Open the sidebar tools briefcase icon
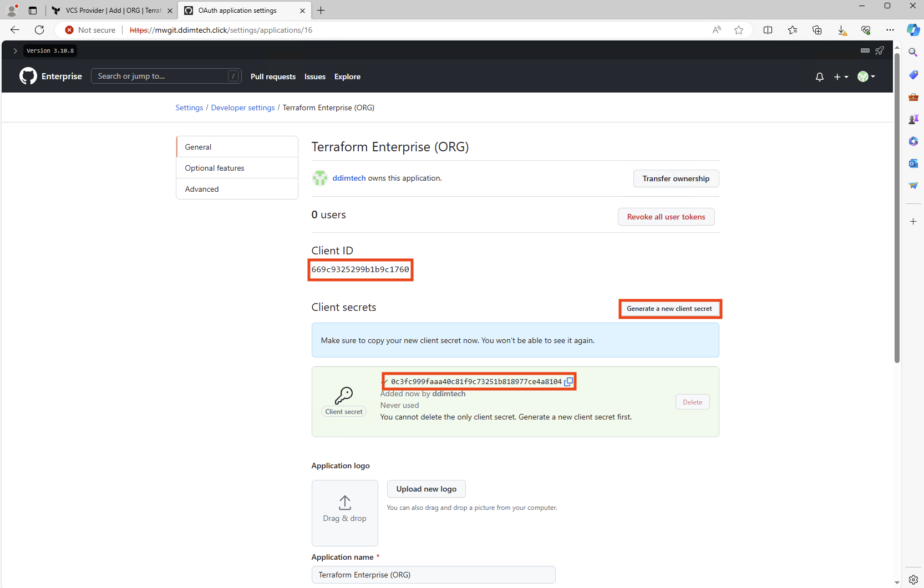 (x=913, y=96)
